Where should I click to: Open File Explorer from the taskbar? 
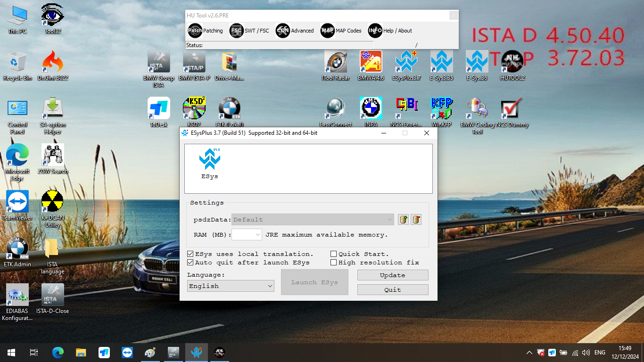click(x=81, y=353)
